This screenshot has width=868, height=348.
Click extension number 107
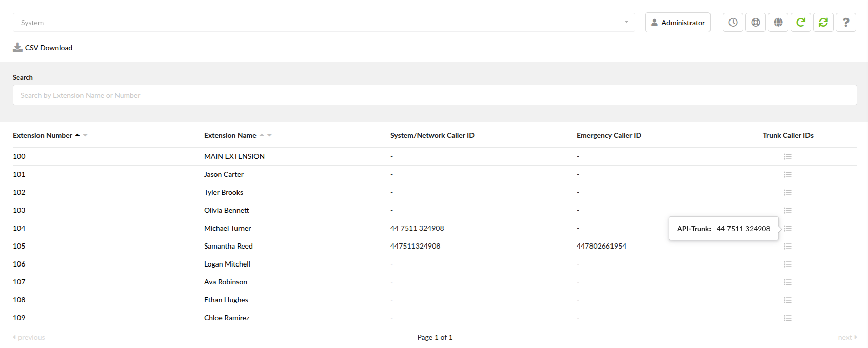point(19,282)
